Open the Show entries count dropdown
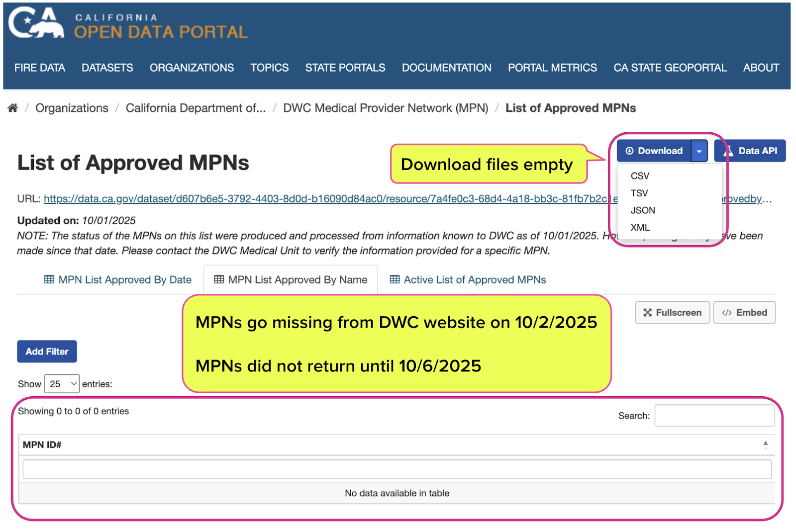This screenshot has height=532, width=796. (x=62, y=384)
